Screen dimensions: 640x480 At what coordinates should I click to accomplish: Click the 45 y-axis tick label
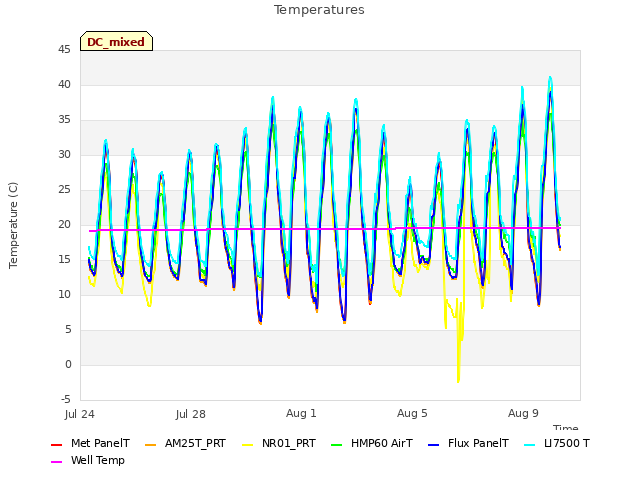[x=64, y=49]
